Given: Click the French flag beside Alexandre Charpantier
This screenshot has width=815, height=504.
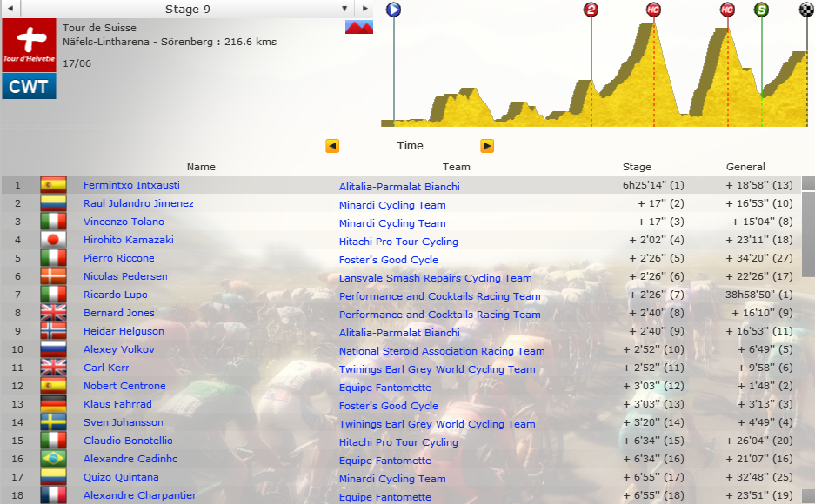Looking at the screenshot, I should pos(54,495).
